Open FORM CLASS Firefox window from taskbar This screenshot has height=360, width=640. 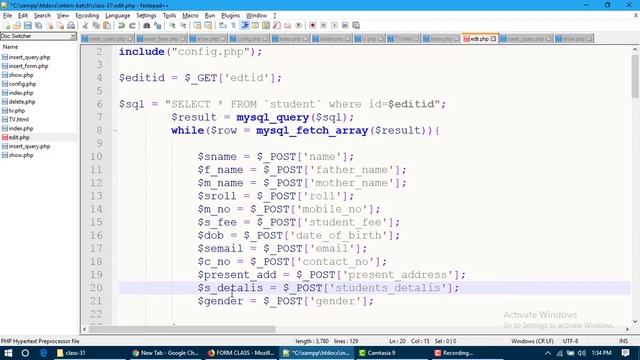click(x=241, y=353)
